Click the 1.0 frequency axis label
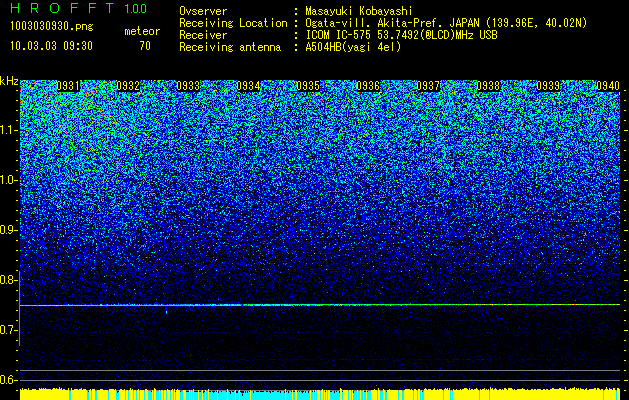629x400 pixels. [x=7, y=181]
